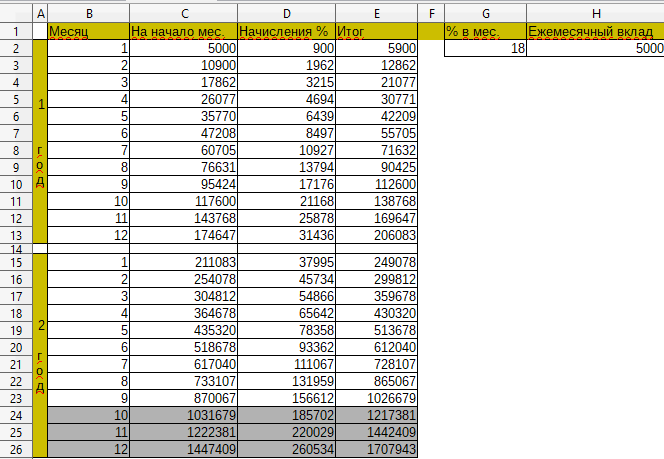This screenshot has width=664, height=459.
Task: Select final total cell 1707943
Action: pyautogui.click(x=376, y=449)
